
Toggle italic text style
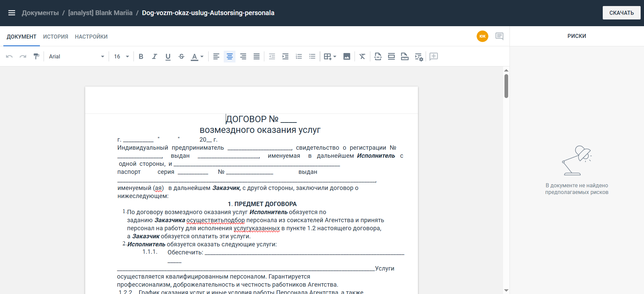coord(154,56)
